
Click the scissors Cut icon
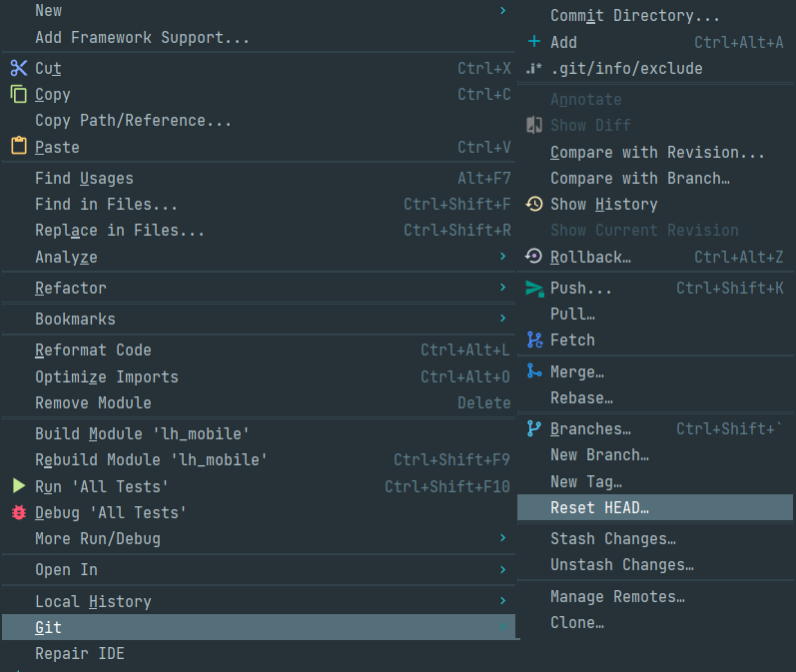[19, 68]
